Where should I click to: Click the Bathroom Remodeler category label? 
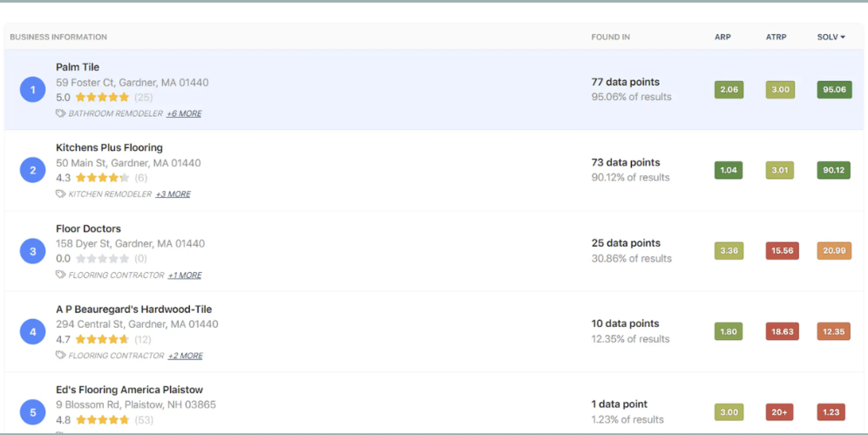(115, 113)
